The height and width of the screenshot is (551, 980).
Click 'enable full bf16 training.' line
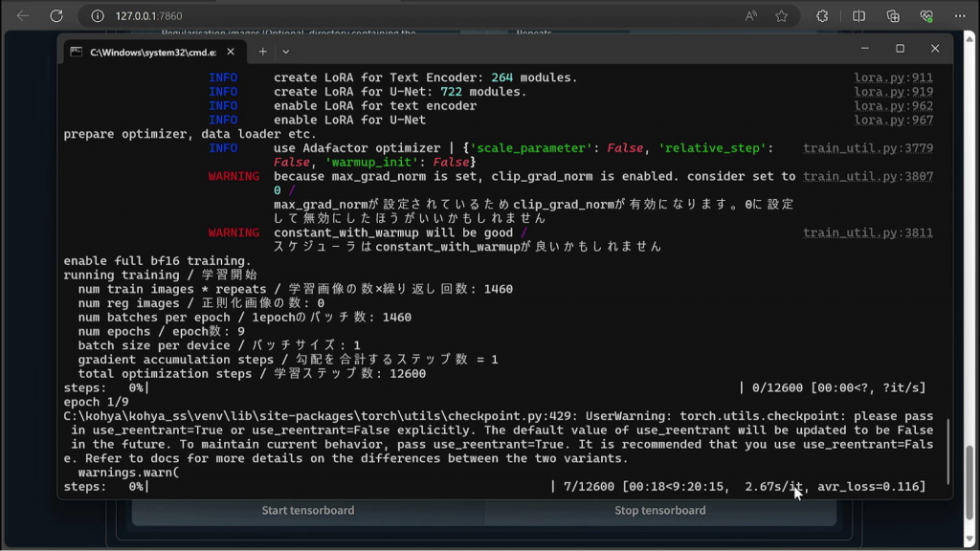point(157,261)
